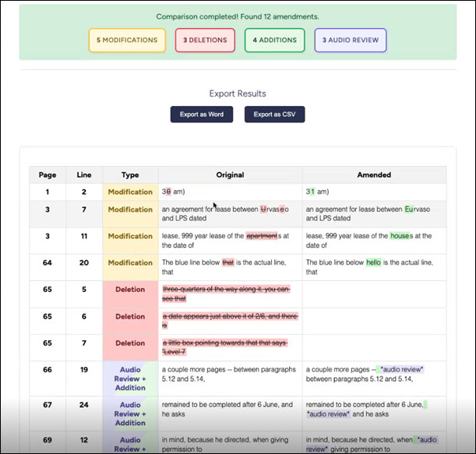Click the Export Results heading

click(238, 93)
